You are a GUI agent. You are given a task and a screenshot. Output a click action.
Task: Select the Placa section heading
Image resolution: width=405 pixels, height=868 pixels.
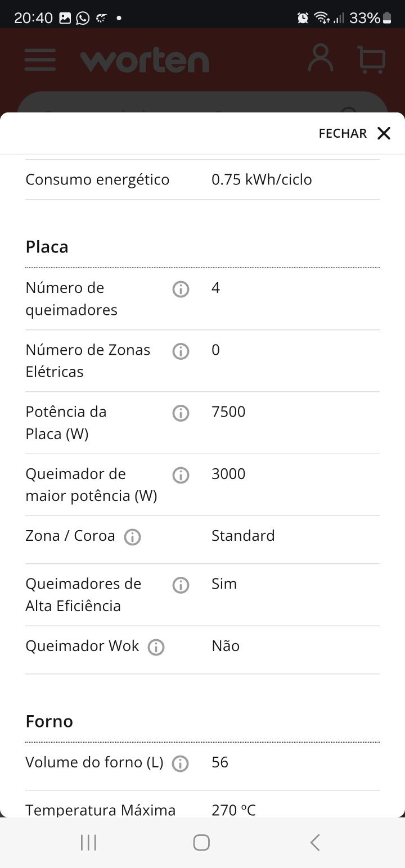(47, 247)
